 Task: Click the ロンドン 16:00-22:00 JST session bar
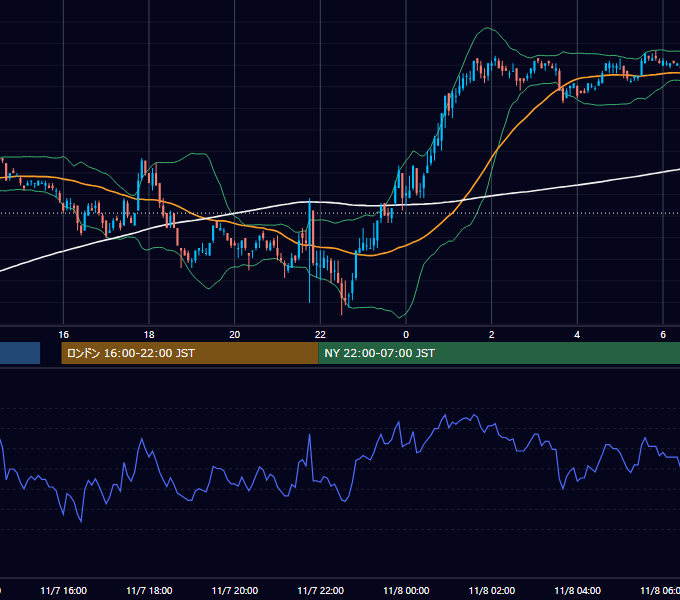click(x=190, y=353)
